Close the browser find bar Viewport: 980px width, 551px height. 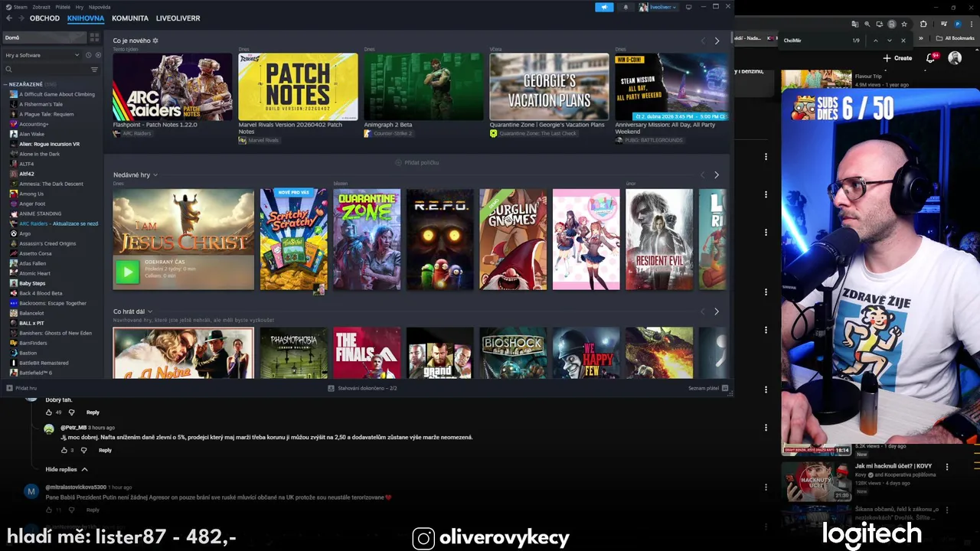pyautogui.click(x=903, y=40)
